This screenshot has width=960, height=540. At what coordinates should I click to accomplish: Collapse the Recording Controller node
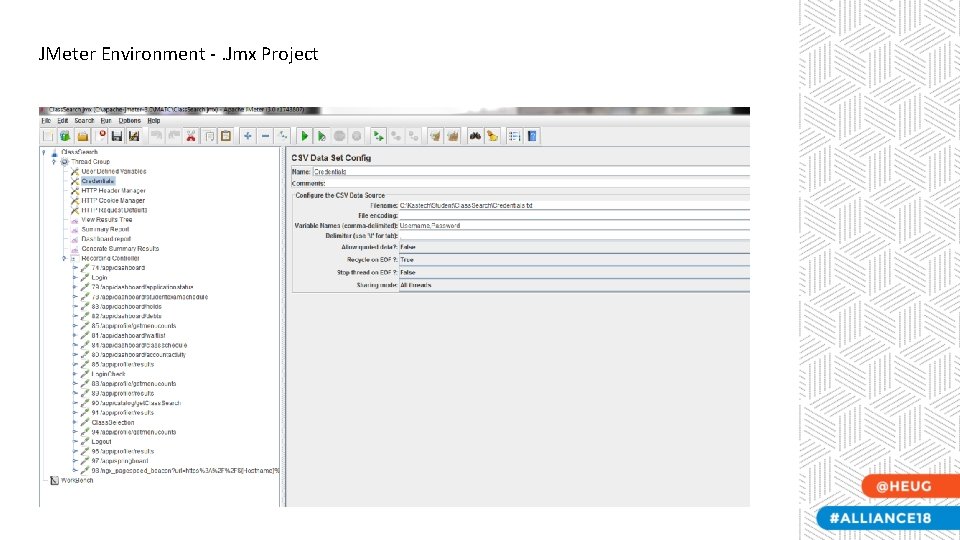coord(64,258)
